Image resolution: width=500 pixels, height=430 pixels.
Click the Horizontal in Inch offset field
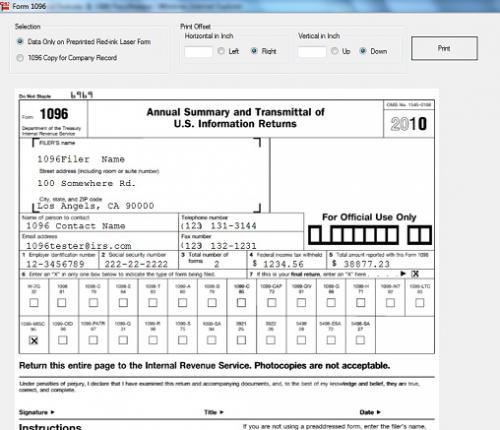(x=198, y=52)
